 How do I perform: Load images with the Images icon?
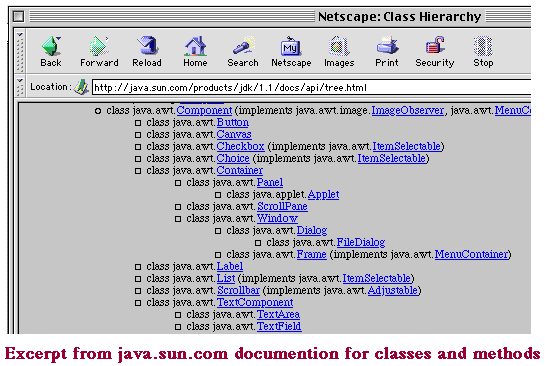pos(339,46)
